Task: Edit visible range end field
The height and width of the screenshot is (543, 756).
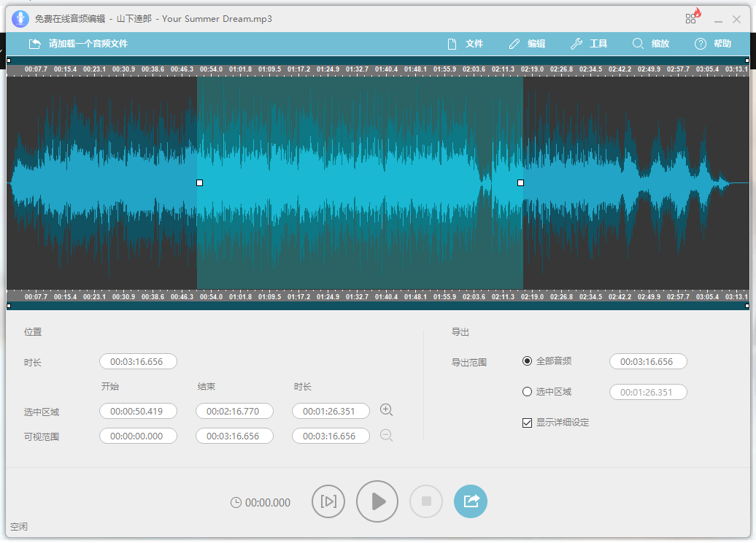Action: [234, 436]
